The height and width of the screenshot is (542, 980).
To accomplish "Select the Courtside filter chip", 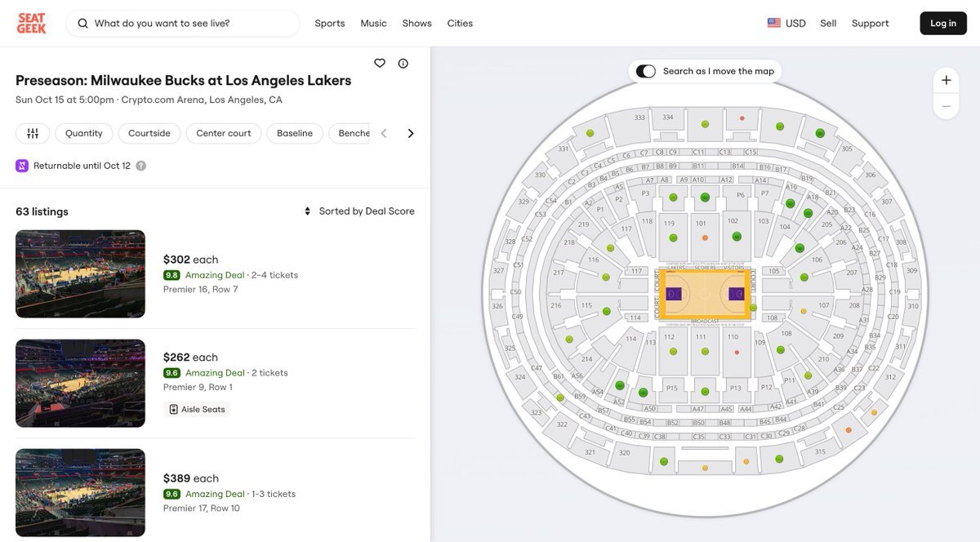I will pyautogui.click(x=149, y=133).
